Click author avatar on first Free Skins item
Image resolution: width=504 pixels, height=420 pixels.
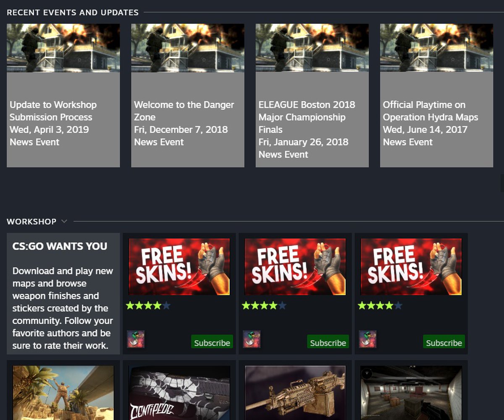(136, 339)
